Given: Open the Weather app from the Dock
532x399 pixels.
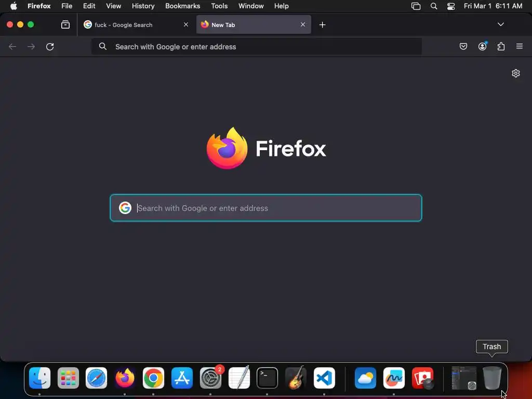Looking at the screenshot, I should pyautogui.click(x=365, y=378).
